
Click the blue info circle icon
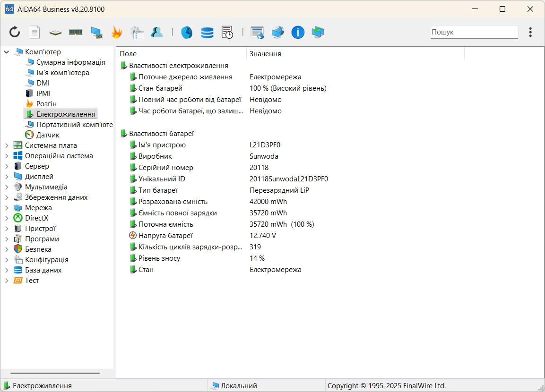click(x=298, y=32)
